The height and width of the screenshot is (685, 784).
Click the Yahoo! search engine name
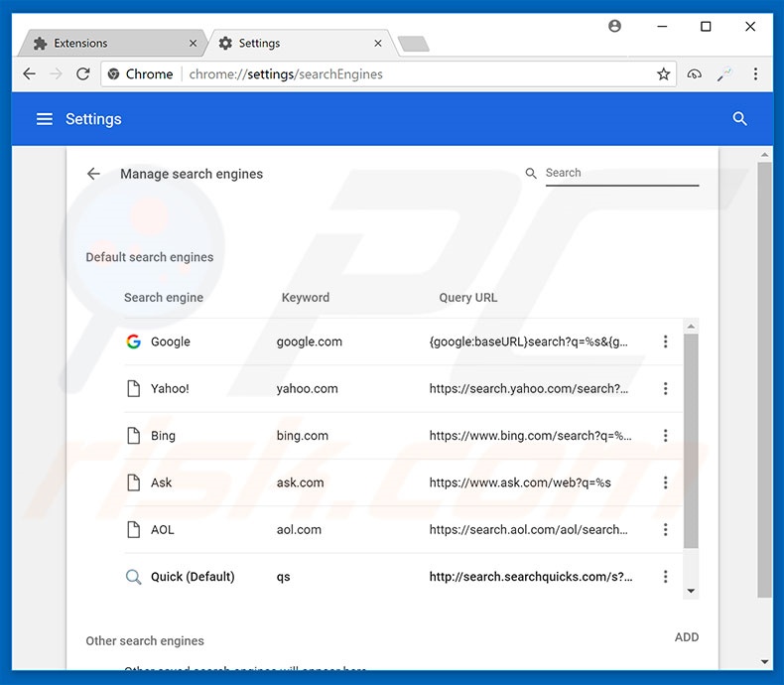(x=170, y=388)
